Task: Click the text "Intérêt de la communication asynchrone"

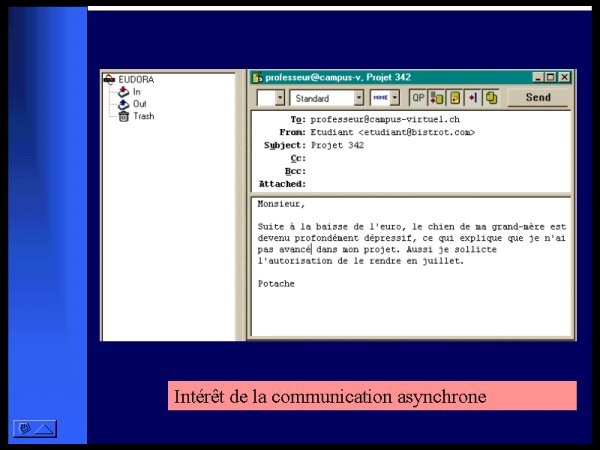Action: click(x=330, y=396)
